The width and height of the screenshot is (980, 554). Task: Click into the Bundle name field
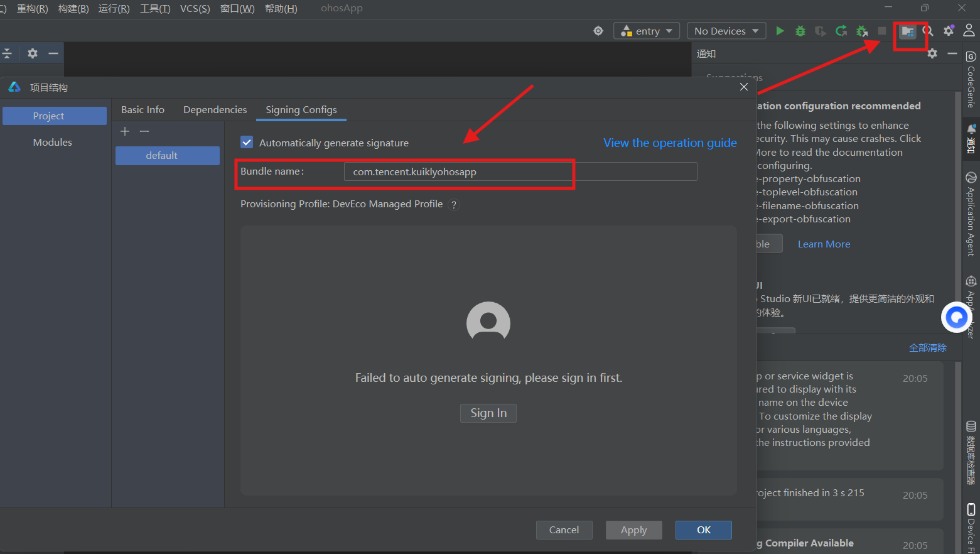pos(520,171)
